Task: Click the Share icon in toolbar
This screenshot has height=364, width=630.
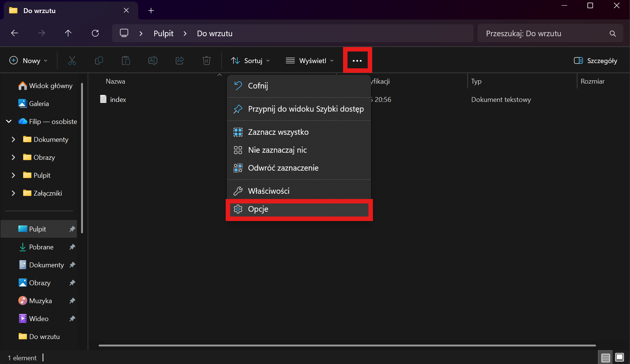Action: [x=180, y=60]
